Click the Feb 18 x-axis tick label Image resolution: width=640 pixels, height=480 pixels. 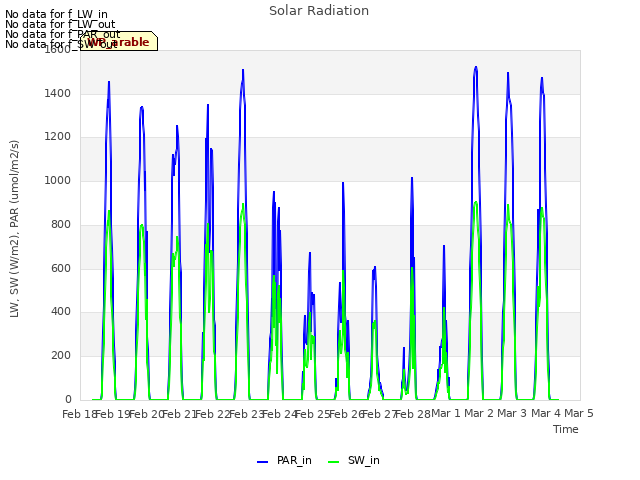click(x=78, y=414)
